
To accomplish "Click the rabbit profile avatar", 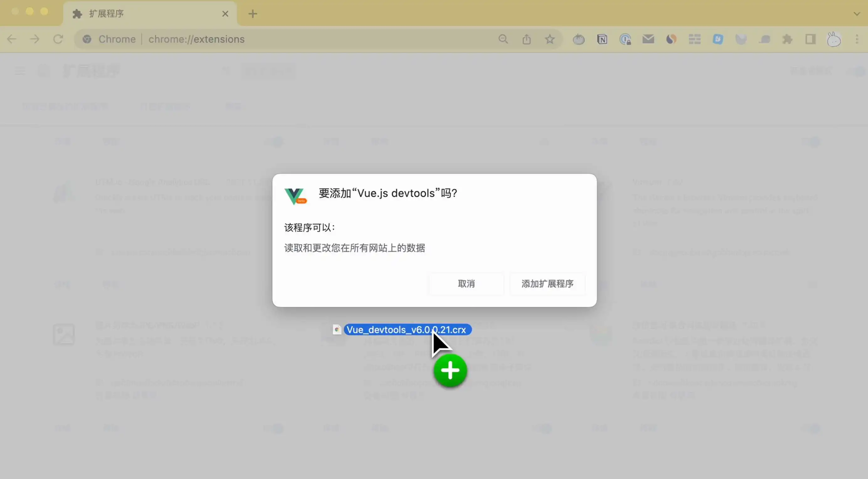I will (834, 39).
